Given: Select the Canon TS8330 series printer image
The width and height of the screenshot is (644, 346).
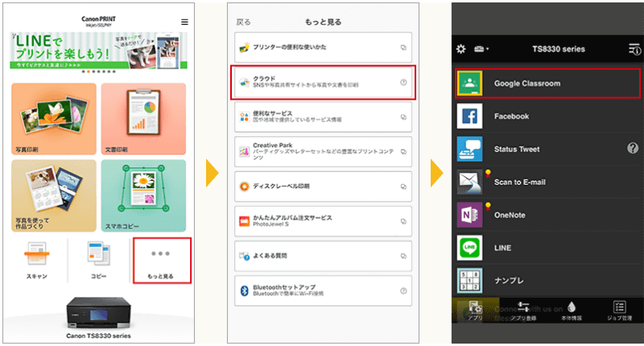Looking at the screenshot, I should point(98,313).
